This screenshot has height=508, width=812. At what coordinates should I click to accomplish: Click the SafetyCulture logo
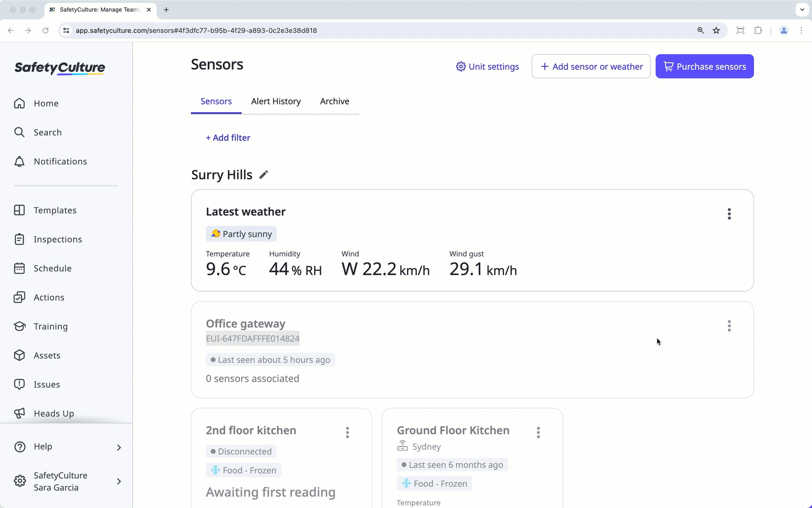click(x=59, y=68)
